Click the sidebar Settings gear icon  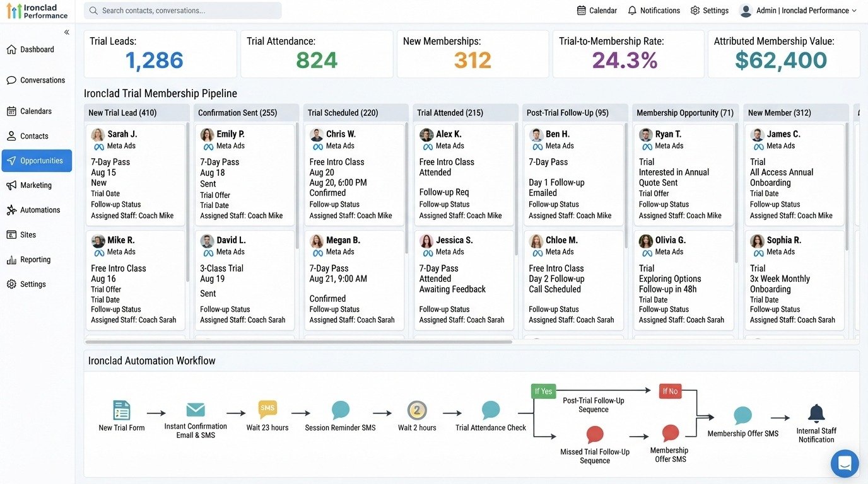[11, 284]
